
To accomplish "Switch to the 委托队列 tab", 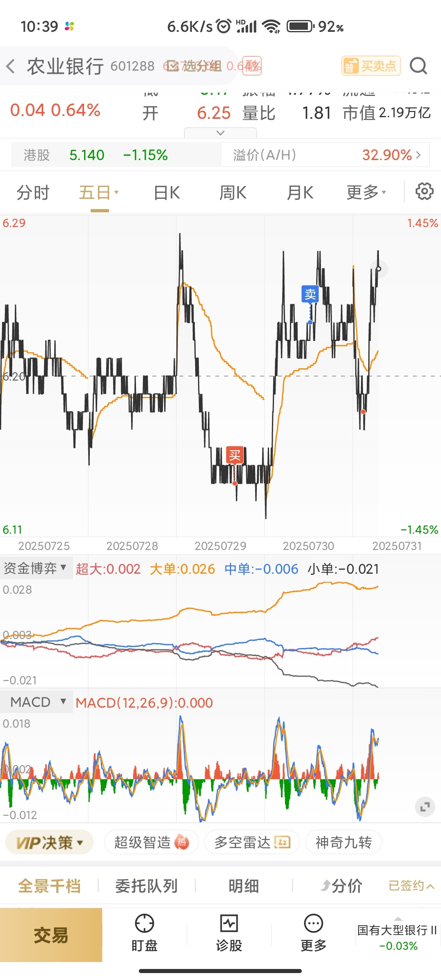I will point(146,886).
